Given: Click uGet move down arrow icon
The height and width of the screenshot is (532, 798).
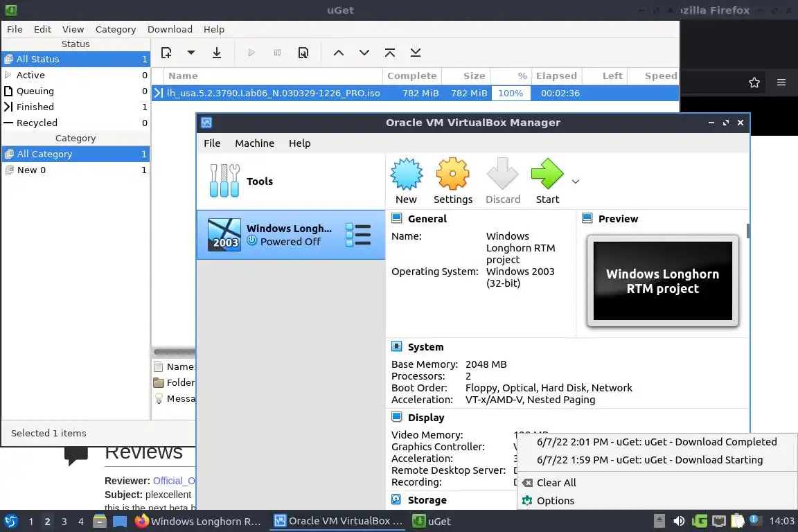Looking at the screenshot, I should pyautogui.click(x=364, y=53).
